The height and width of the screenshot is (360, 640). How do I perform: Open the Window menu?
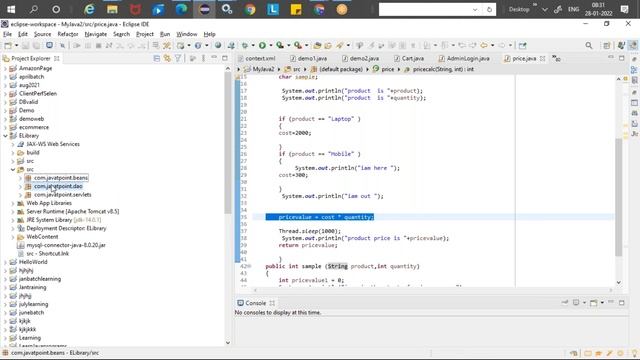point(187,34)
